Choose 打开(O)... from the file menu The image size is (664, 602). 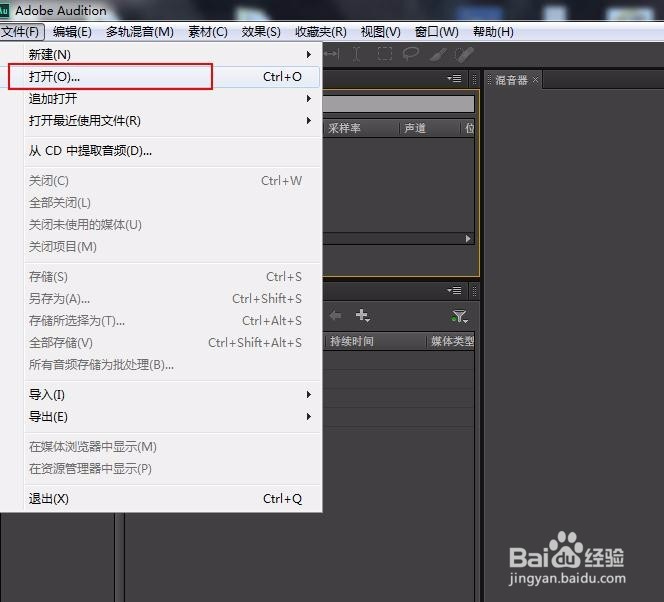point(172,77)
